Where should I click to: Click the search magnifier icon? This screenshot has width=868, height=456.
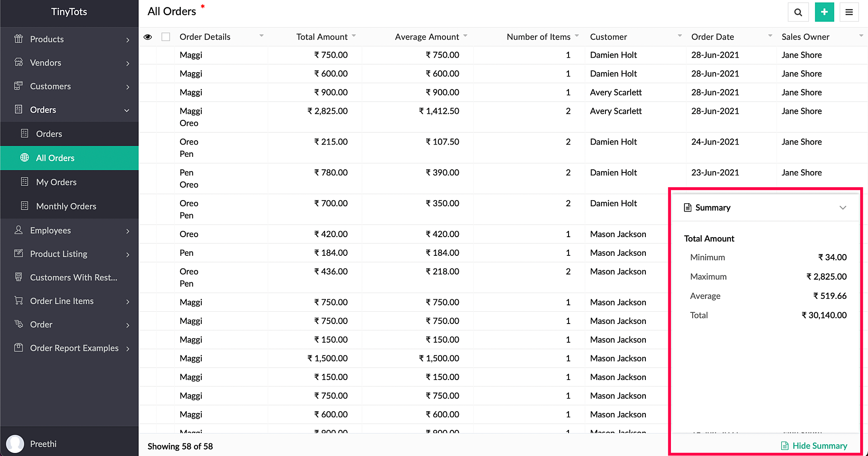tap(798, 12)
